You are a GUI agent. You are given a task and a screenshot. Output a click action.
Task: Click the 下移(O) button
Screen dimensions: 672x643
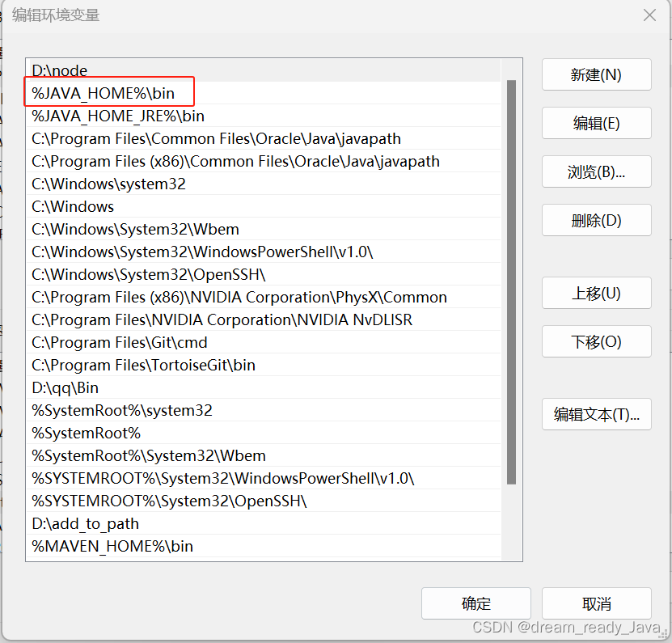(596, 341)
